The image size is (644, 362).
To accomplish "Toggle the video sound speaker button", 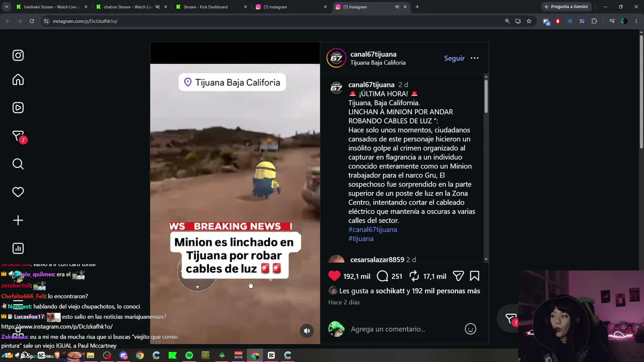I will 307,331.
